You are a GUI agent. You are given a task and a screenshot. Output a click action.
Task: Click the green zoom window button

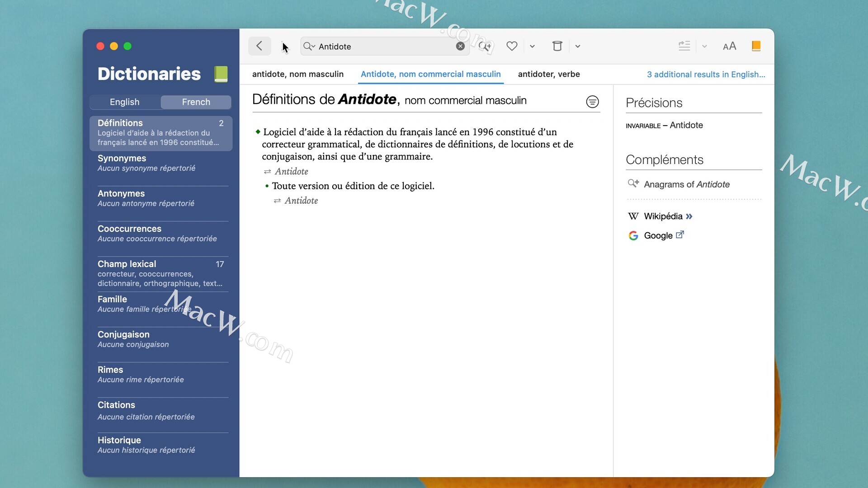click(127, 46)
